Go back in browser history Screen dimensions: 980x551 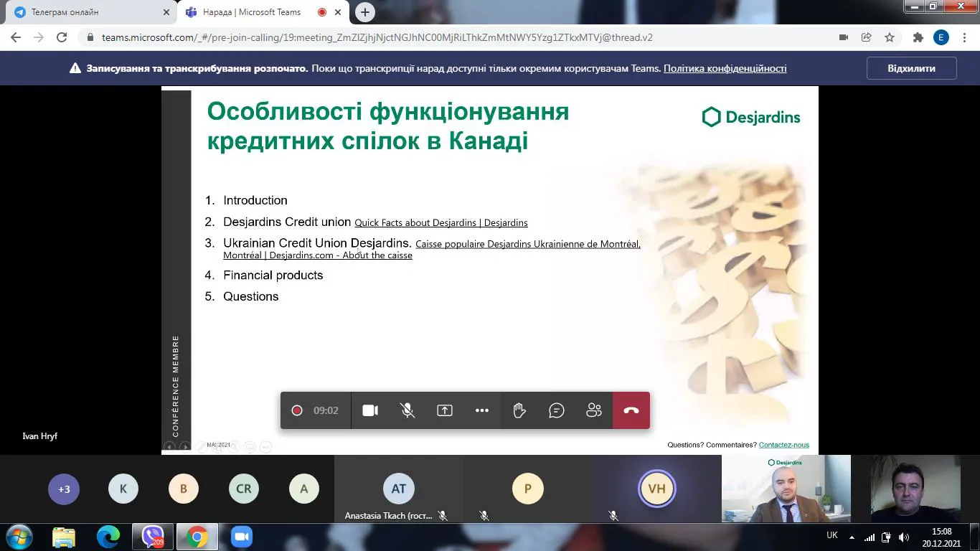(16, 37)
